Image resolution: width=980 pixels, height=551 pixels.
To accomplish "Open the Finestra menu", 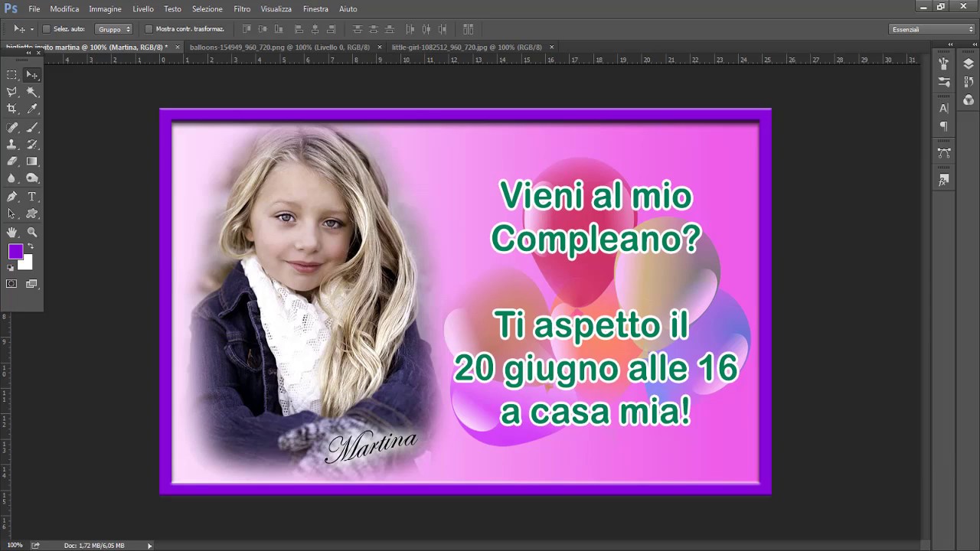I will pos(315,8).
